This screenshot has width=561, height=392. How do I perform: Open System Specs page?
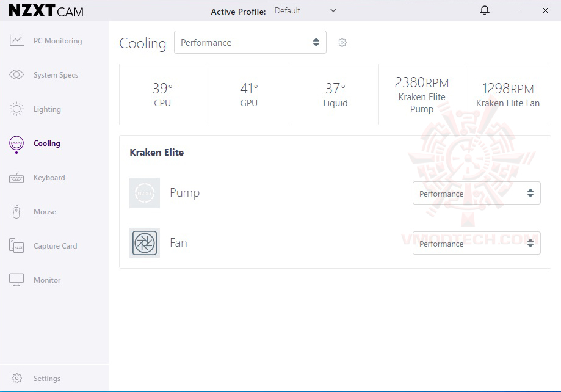[56, 75]
